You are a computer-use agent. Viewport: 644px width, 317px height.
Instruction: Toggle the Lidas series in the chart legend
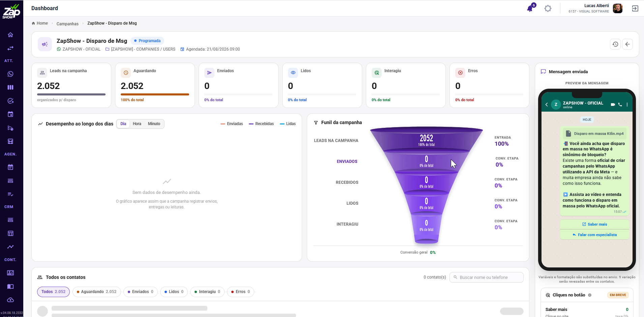point(288,124)
